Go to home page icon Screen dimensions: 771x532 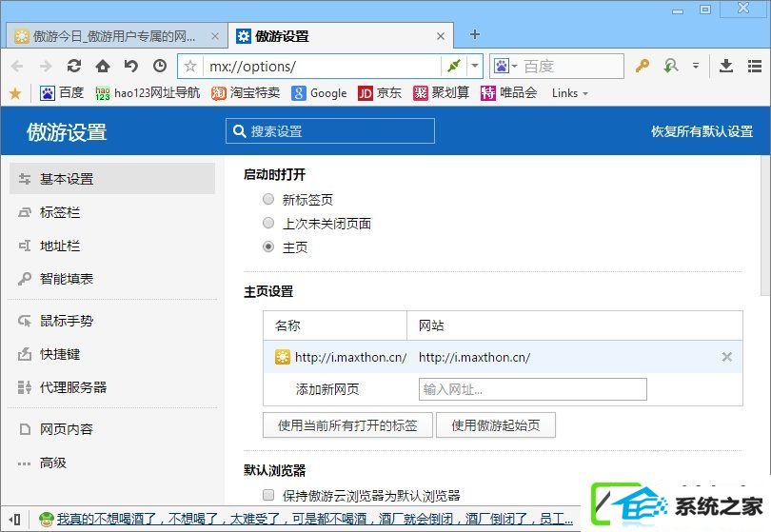pyautogui.click(x=103, y=66)
